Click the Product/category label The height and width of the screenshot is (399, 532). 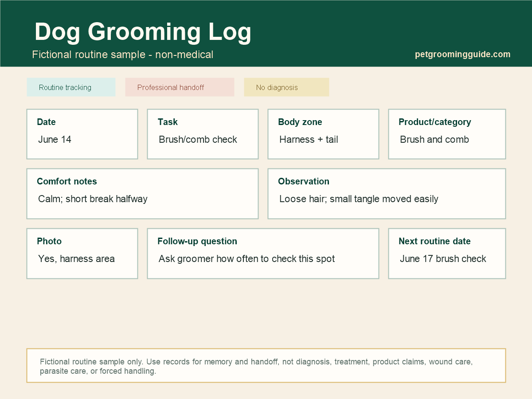coord(435,122)
